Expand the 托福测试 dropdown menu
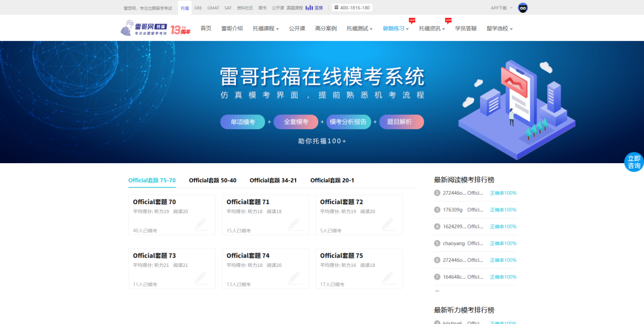Screen dimensions: 644x324 [359, 29]
